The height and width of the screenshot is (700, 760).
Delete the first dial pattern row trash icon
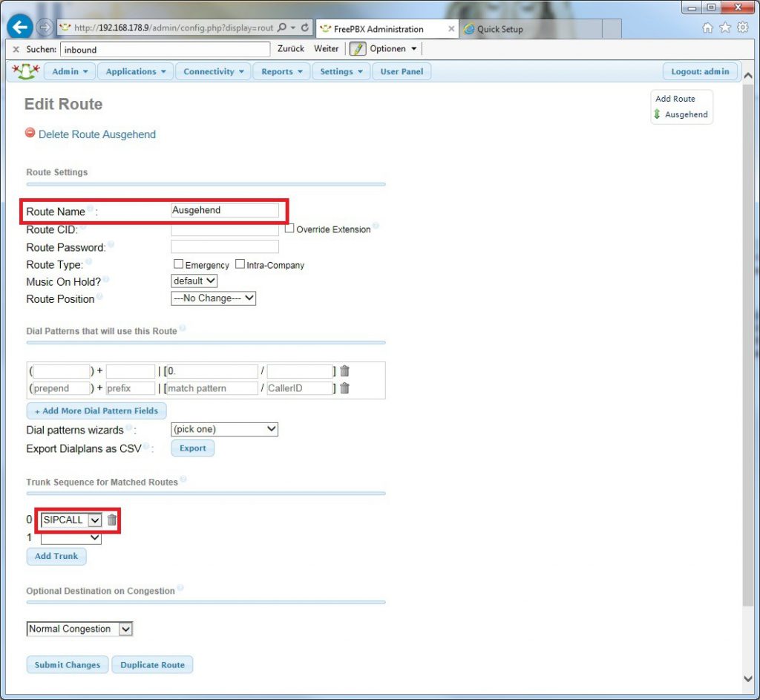[344, 371]
